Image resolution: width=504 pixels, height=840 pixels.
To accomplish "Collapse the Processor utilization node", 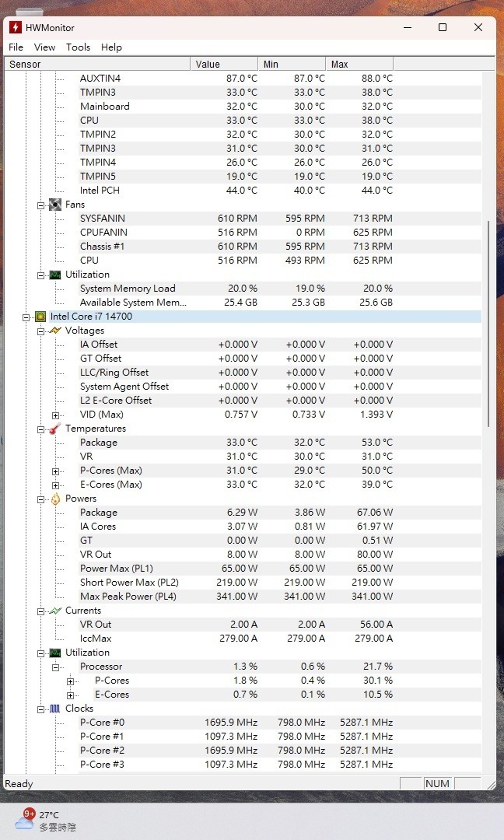I will pyautogui.click(x=56, y=667).
